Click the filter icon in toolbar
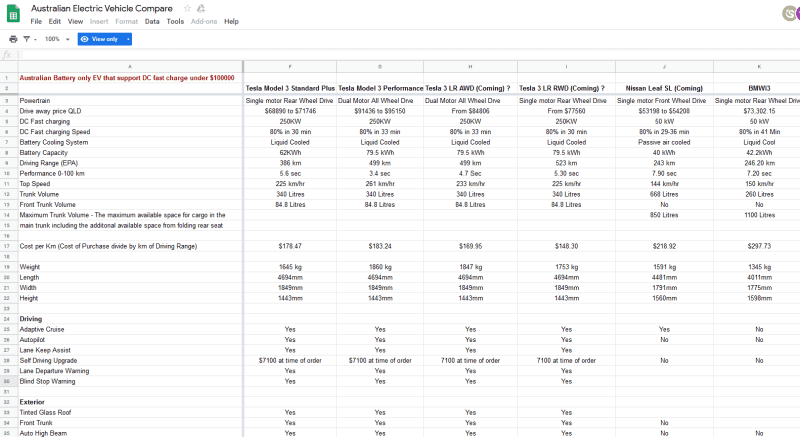Screen dimensions: 800x437 point(27,39)
